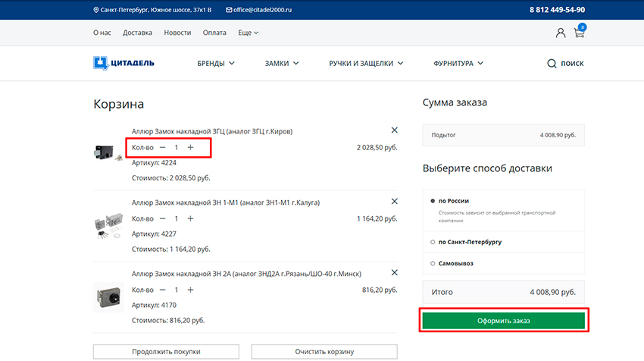Click the Артикул: 4224 text
The width and height of the screenshot is (644, 361).
pyautogui.click(x=154, y=163)
